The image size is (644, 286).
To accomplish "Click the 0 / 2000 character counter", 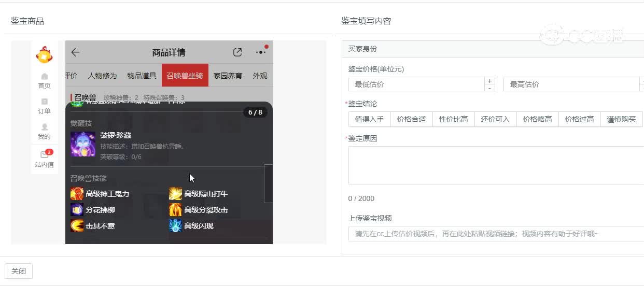I will pyautogui.click(x=361, y=198).
